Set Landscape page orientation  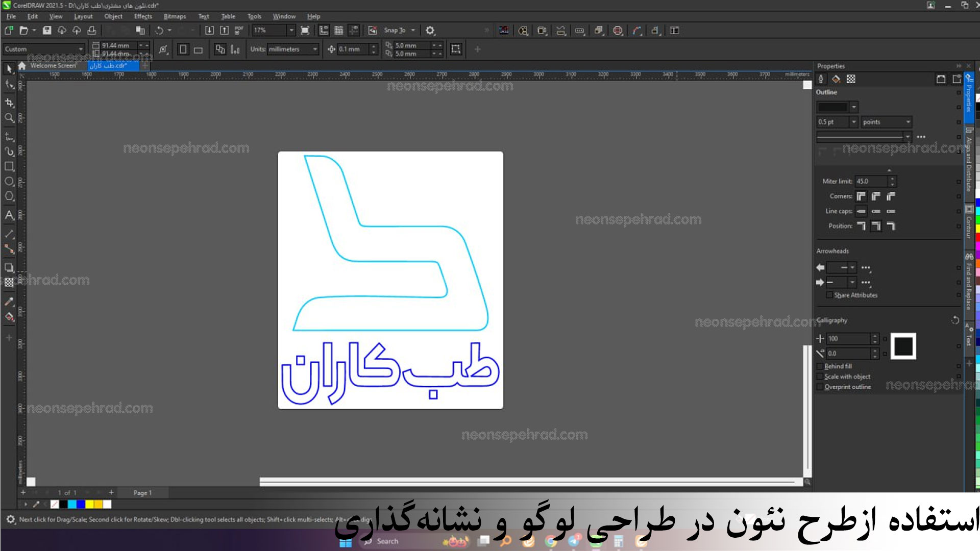pos(198,49)
